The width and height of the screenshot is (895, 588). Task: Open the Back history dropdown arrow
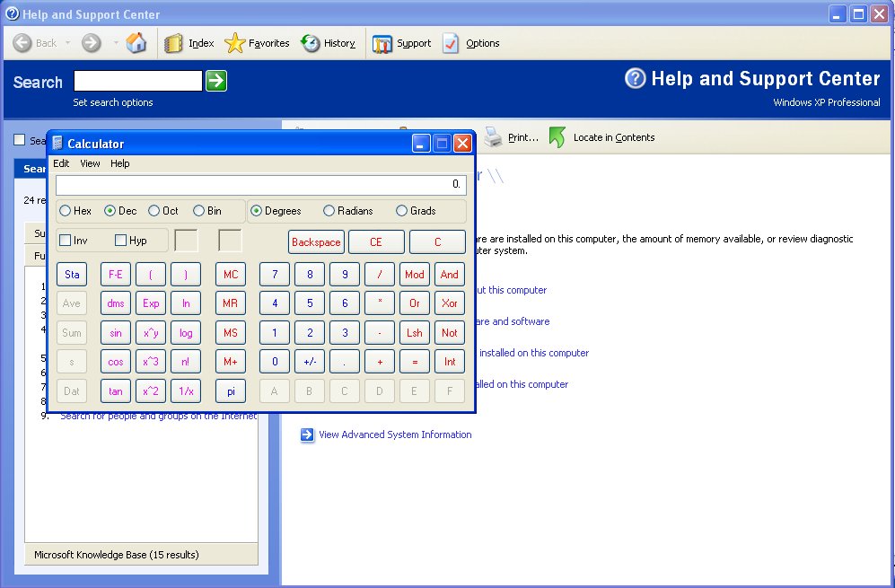[x=67, y=43]
